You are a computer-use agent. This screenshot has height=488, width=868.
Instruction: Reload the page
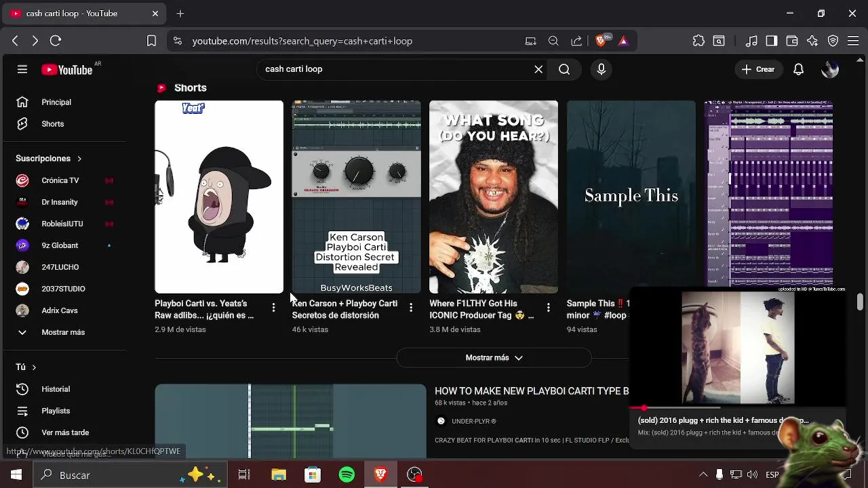(x=56, y=41)
